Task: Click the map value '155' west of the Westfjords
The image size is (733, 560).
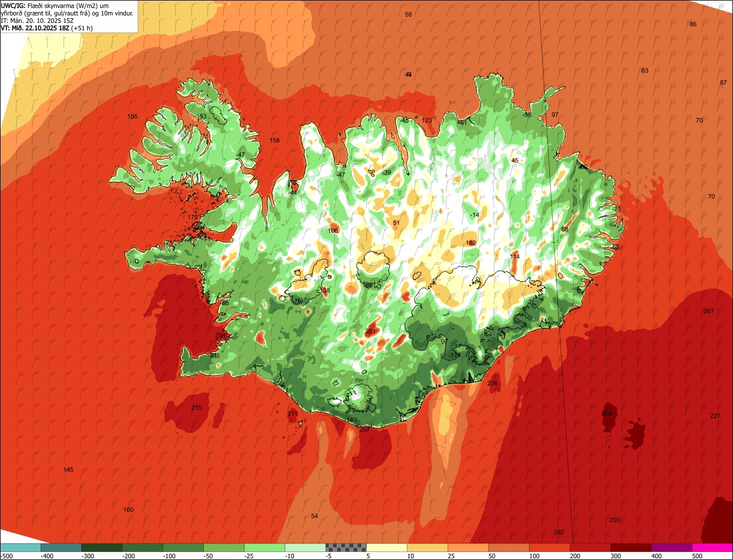Action: (132, 116)
